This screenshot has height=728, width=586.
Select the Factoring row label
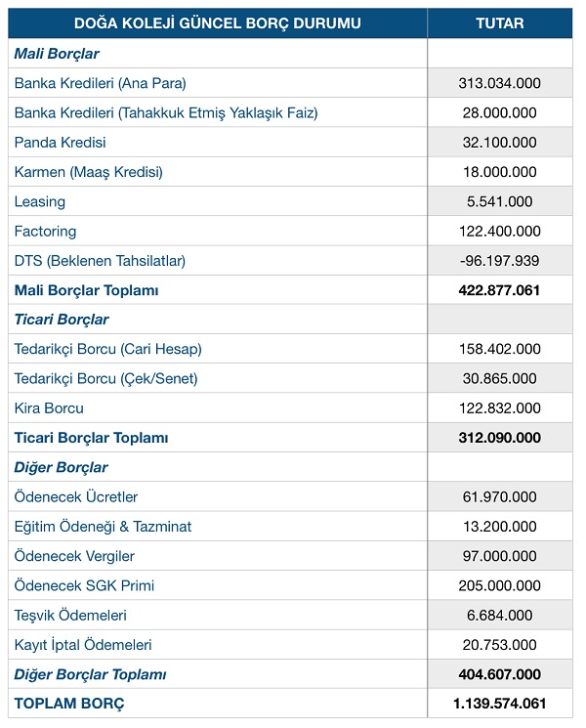pos(45,232)
